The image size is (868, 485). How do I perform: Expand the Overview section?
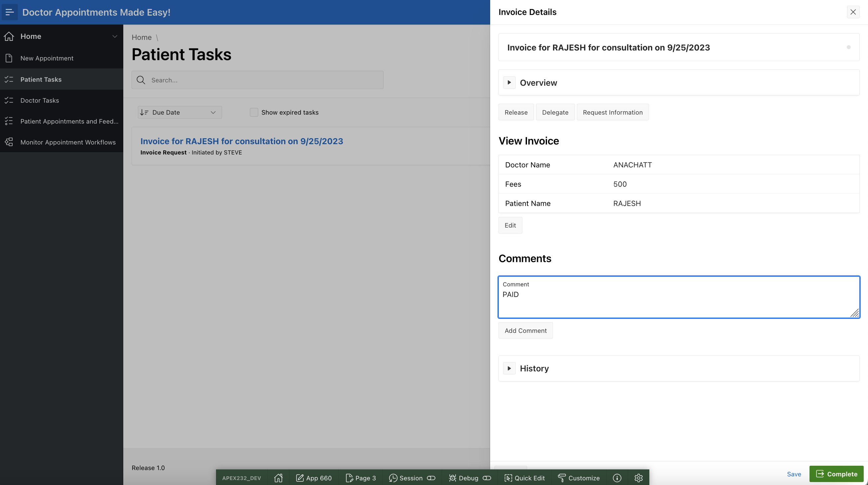[x=509, y=82]
